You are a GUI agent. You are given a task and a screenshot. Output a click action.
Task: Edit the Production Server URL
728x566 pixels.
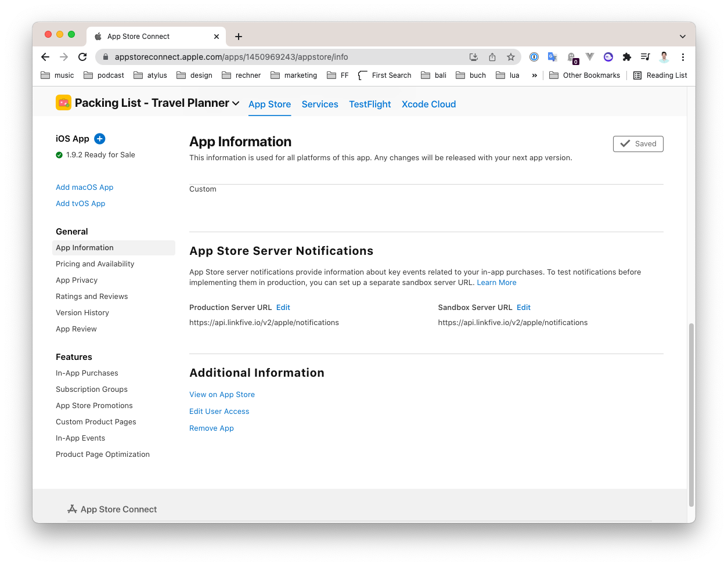click(x=283, y=308)
